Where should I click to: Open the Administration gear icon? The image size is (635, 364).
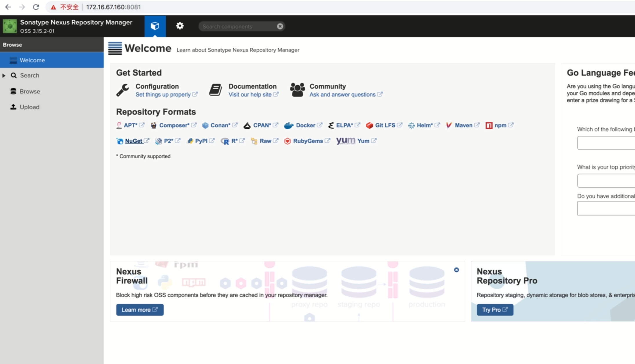[x=180, y=26]
